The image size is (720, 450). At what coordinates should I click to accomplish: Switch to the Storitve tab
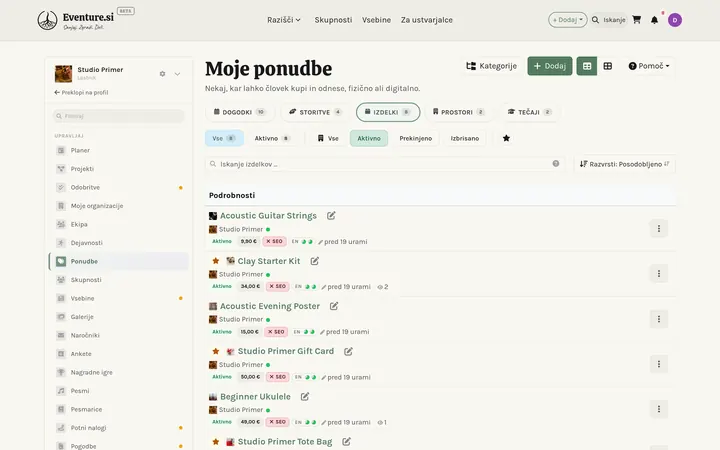(315, 112)
